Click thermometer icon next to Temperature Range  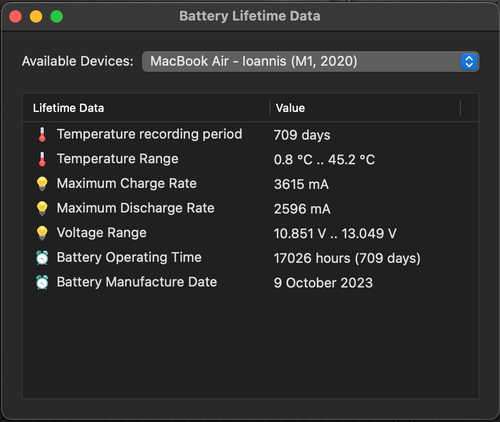[x=42, y=159]
